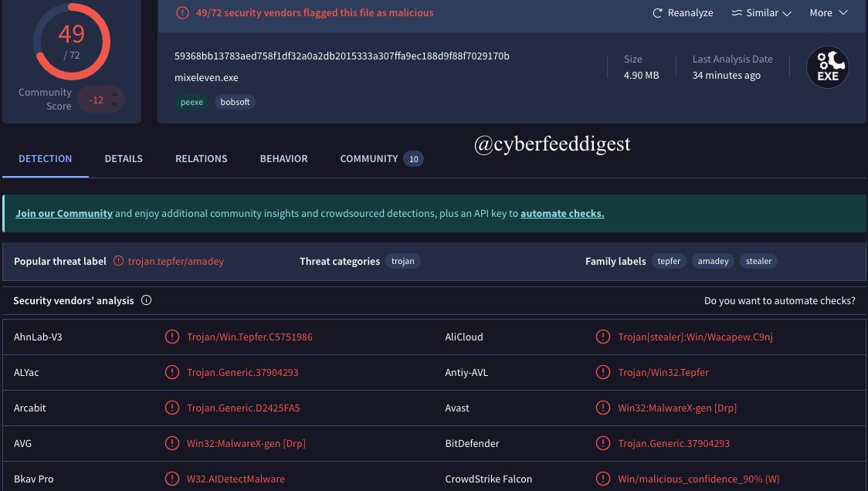This screenshot has width=868, height=491.
Task: Select the trojan threat category chip
Action: (x=402, y=261)
